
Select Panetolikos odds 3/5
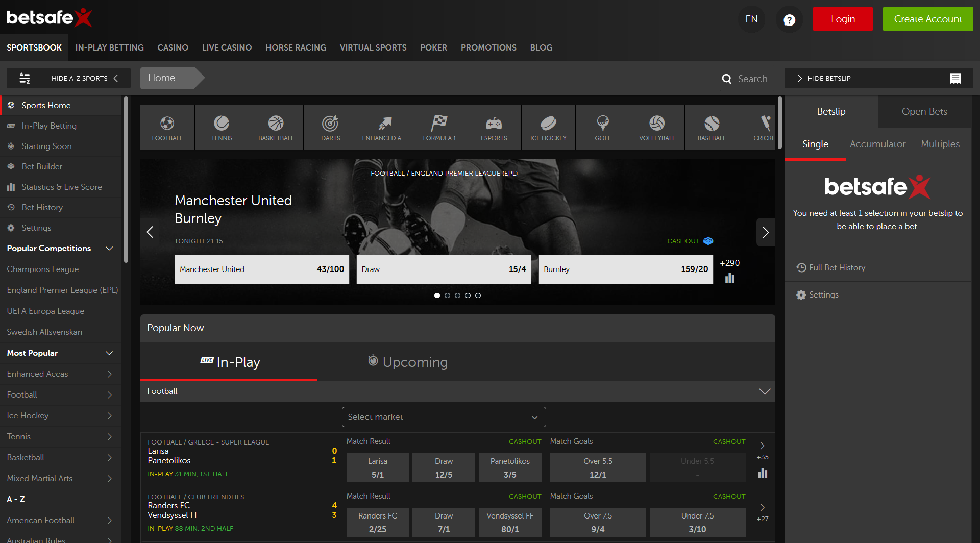[510, 467]
